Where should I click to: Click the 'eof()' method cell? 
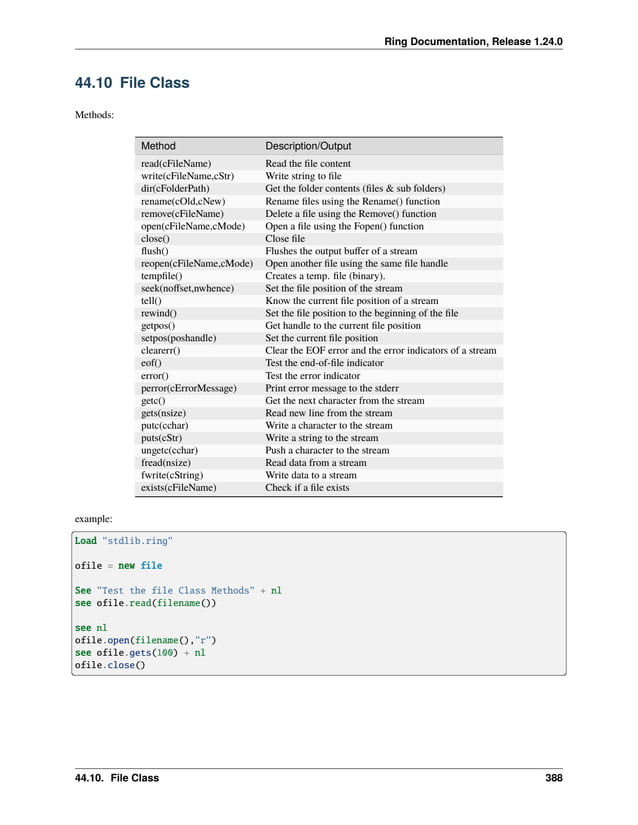pos(151,363)
